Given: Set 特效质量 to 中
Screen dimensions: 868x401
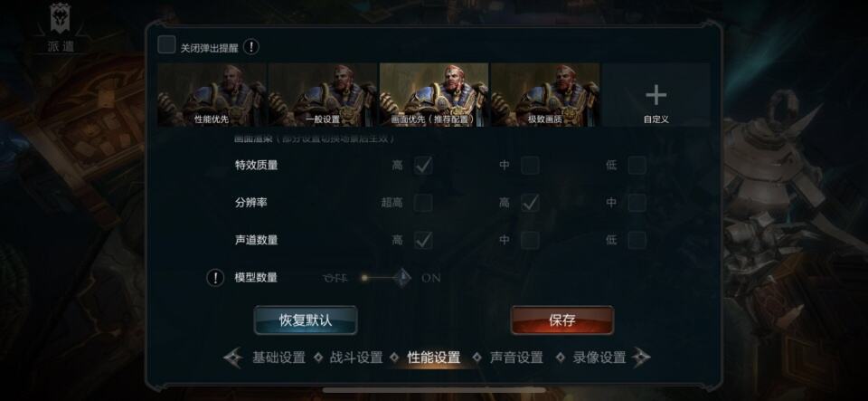Looking at the screenshot, I should [x=530, y=165].
